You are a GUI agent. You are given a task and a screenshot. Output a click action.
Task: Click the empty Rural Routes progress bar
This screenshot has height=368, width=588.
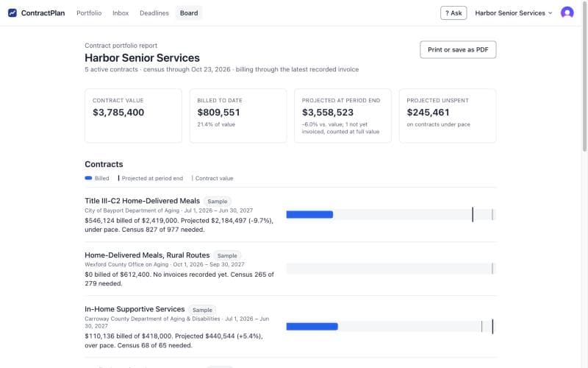point(391,269)
